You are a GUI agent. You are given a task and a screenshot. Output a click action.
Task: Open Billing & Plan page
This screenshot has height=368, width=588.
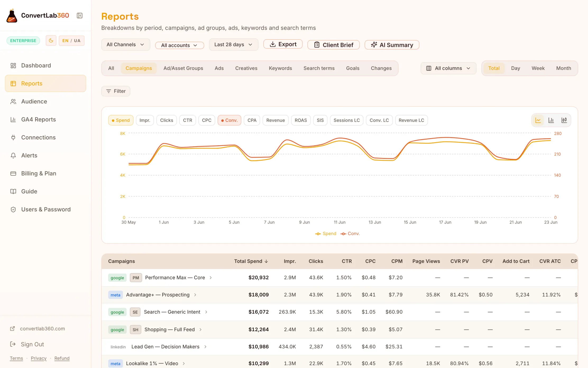(45, 173)
